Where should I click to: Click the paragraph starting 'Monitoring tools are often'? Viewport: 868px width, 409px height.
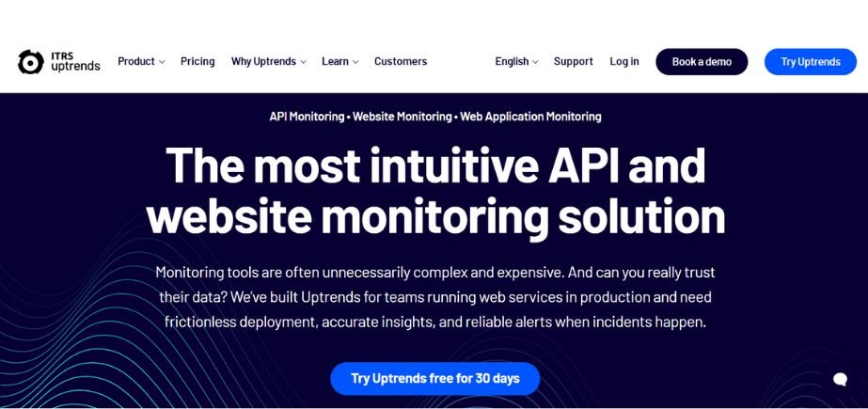pos(435,297)
